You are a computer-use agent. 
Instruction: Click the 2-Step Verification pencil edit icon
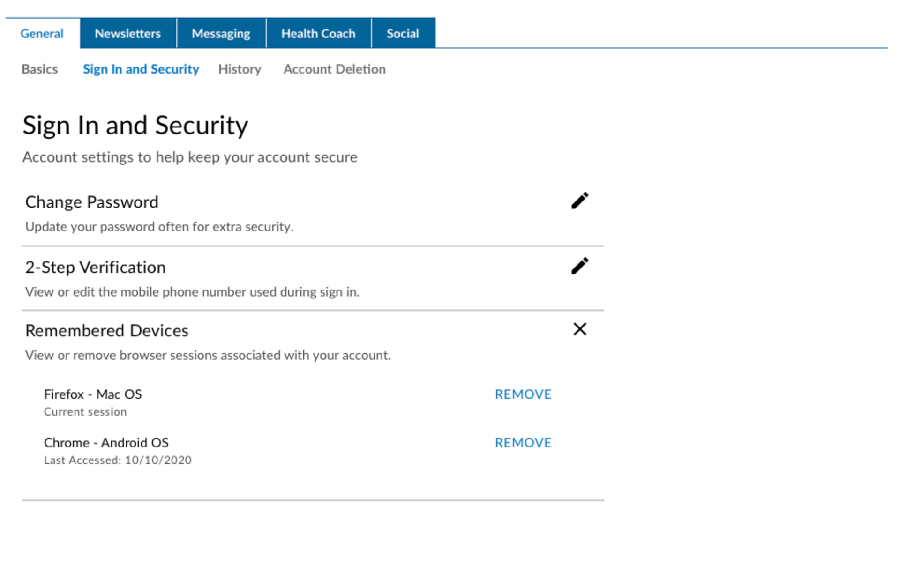coord(580,266)
